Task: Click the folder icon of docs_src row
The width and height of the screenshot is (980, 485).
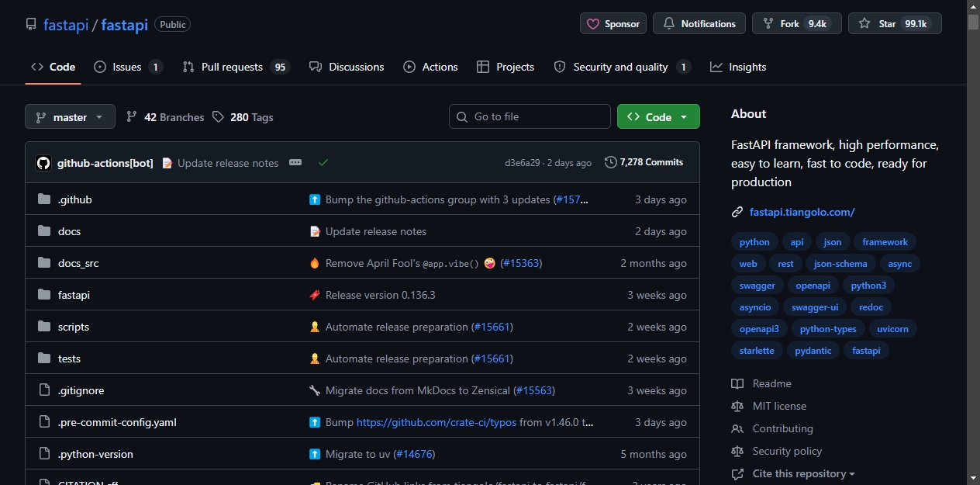Action: coord(44,263)
